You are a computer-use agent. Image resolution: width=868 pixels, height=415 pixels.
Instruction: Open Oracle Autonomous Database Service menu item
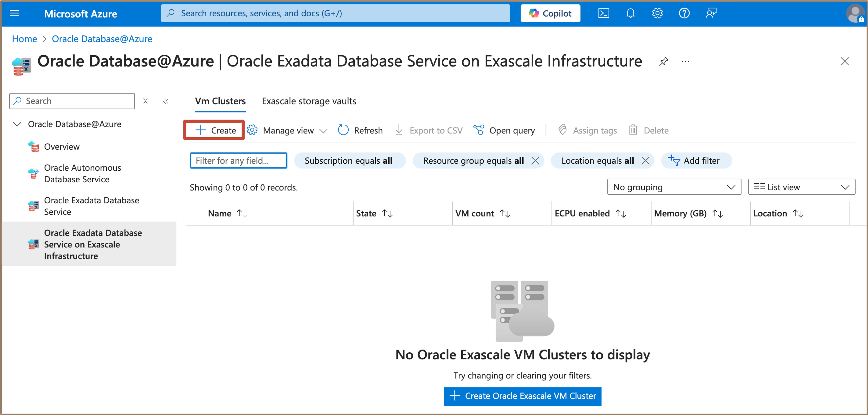[x=82, y=173]
